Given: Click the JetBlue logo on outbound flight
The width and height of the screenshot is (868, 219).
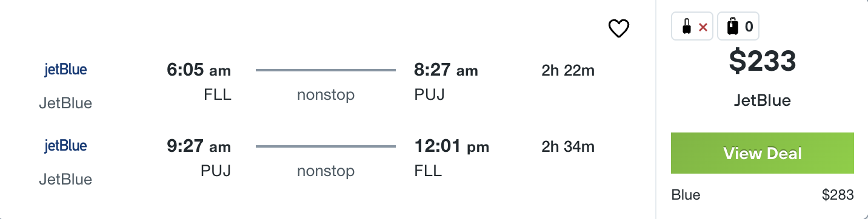Looking at the screenshot, I should point(65,70).
